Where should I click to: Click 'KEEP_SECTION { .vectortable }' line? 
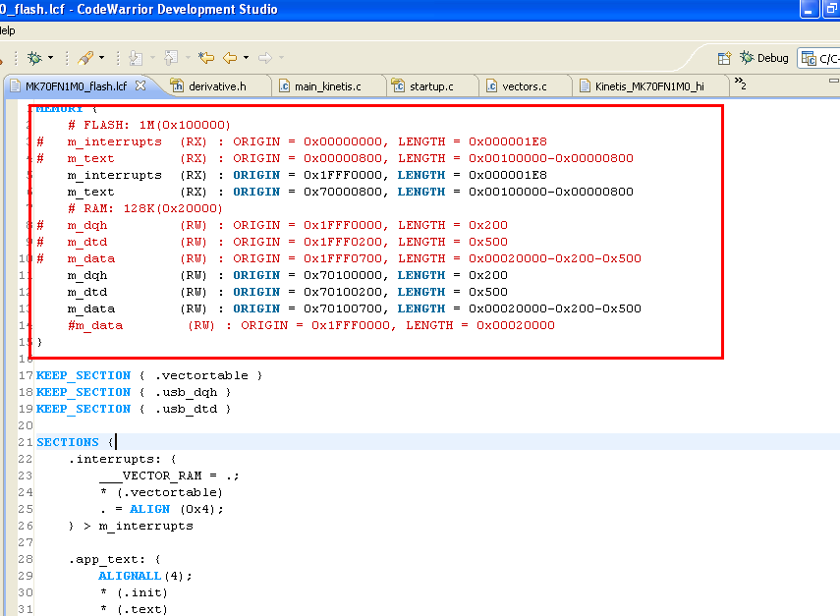[x=149, y=375]
